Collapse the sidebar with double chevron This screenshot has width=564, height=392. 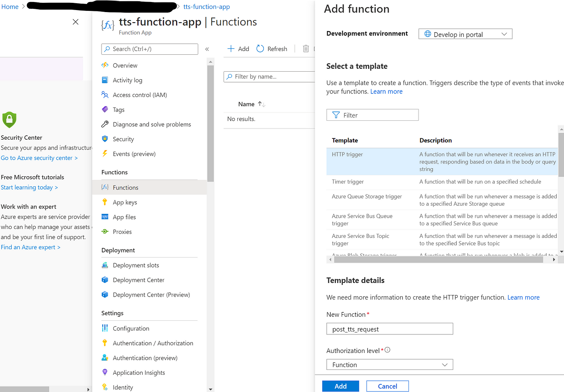(207, 49)
